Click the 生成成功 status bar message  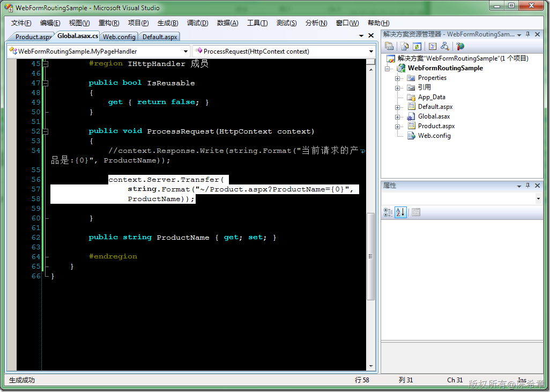point(22,380)
